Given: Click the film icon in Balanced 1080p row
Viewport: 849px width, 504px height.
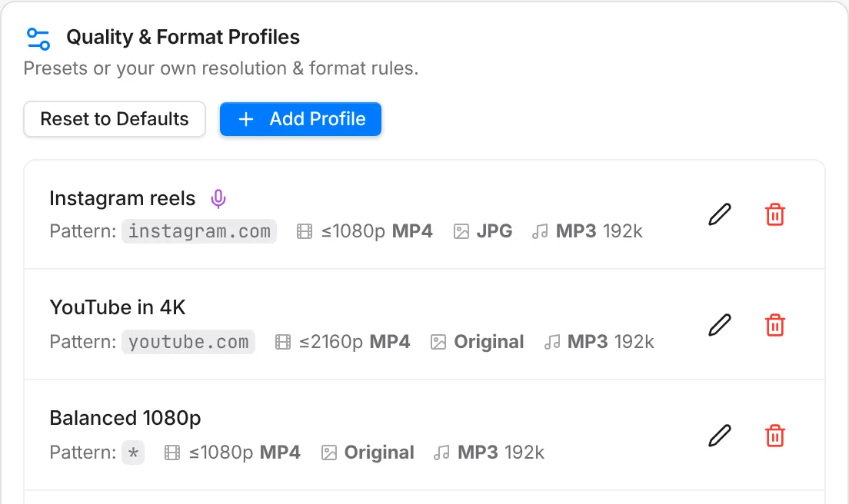Looking at the screenshot, I should (172, 452).
